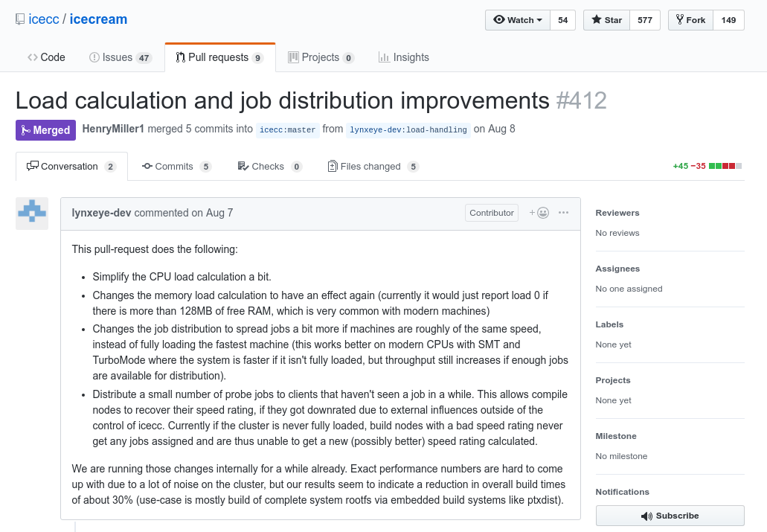The height and width of the screenshot is (532, 767).
Task: Open lynxeye-dev author profile link
Action: 101,213
